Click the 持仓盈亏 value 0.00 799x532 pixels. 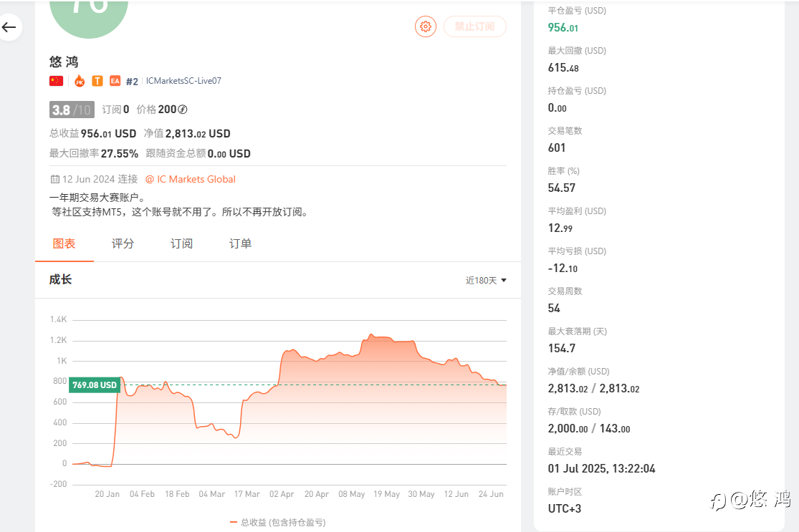(x=557, y=108)
